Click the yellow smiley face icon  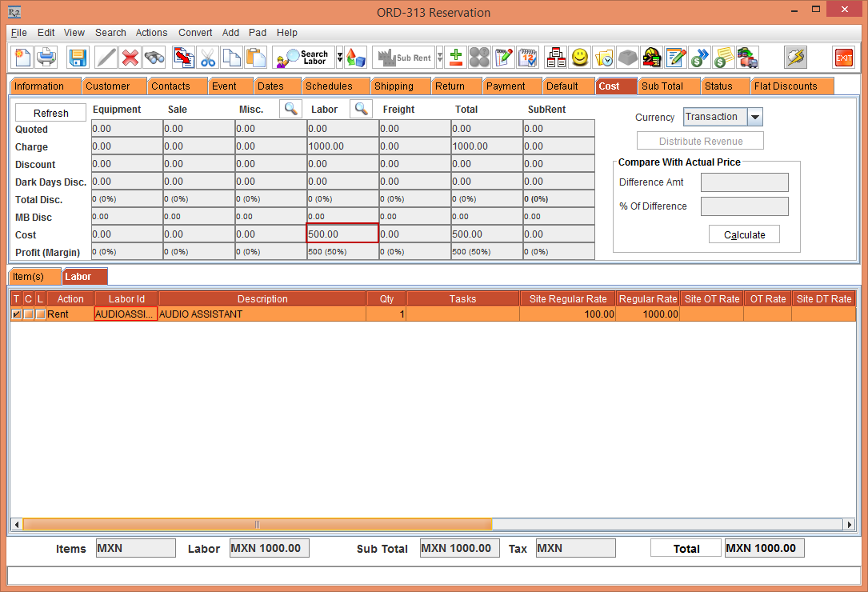[x=580, y=58]
